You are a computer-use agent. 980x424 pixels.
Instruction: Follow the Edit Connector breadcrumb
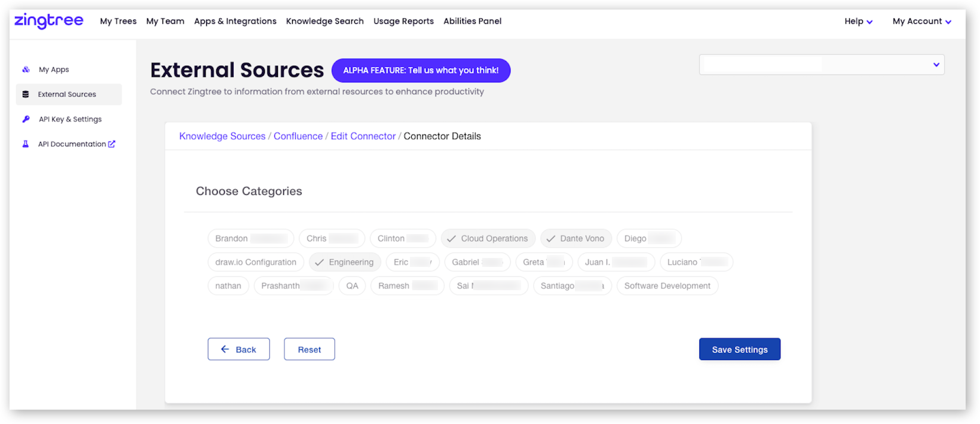pyautogui.click(x=363, y=136)
